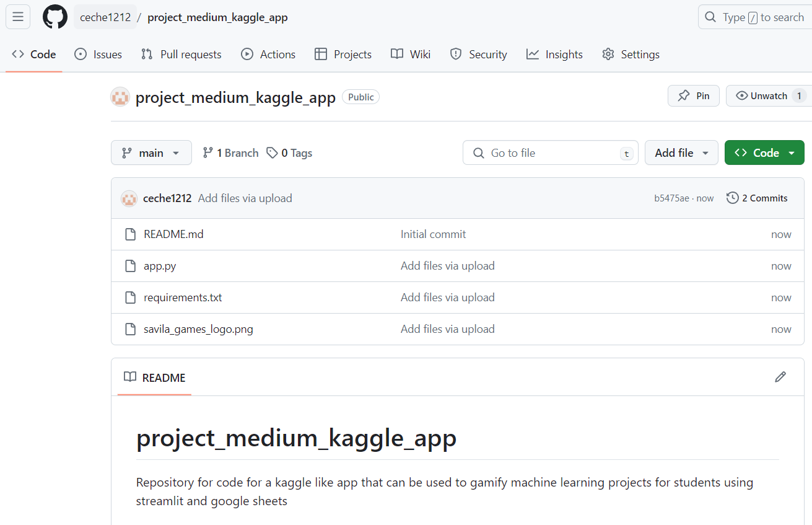
Task: Switch to the Issues tab
Action: coord(98,55)
